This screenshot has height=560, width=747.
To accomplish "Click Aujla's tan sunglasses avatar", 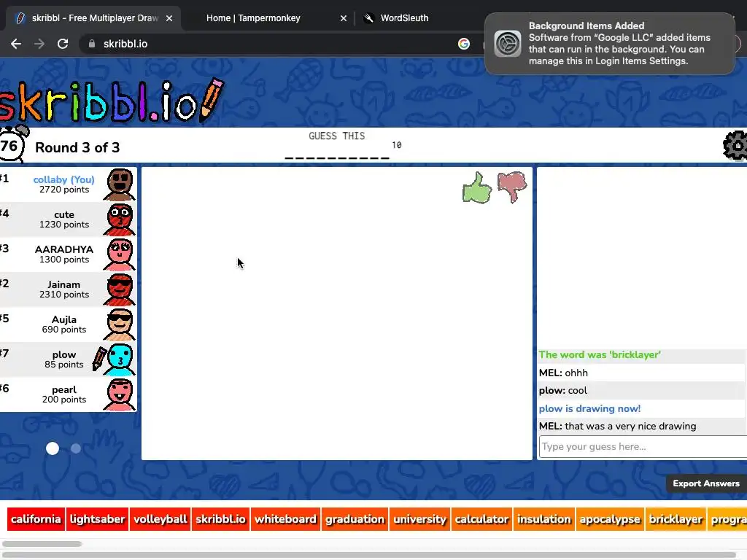I will (119, 324).
